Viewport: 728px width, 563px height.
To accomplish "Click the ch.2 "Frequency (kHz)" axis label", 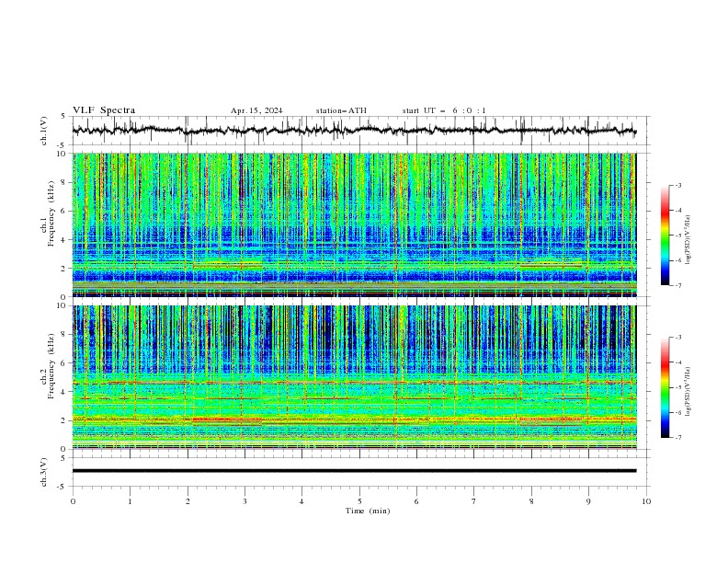I will coord(51,366).
